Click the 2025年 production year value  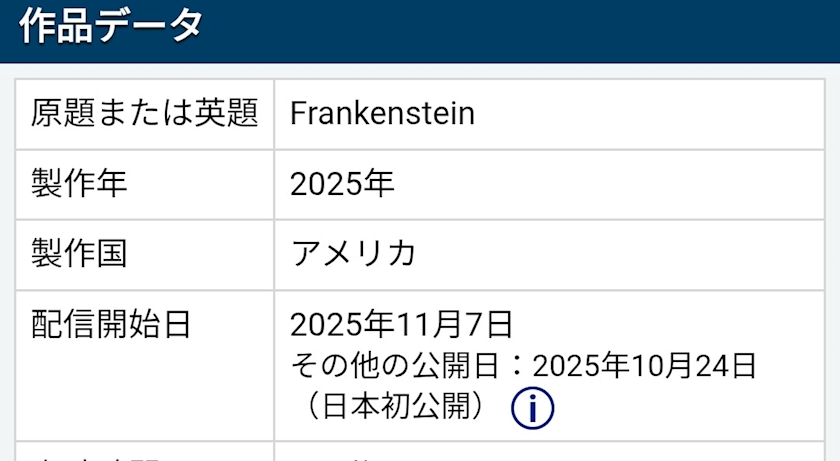[342, 184]
